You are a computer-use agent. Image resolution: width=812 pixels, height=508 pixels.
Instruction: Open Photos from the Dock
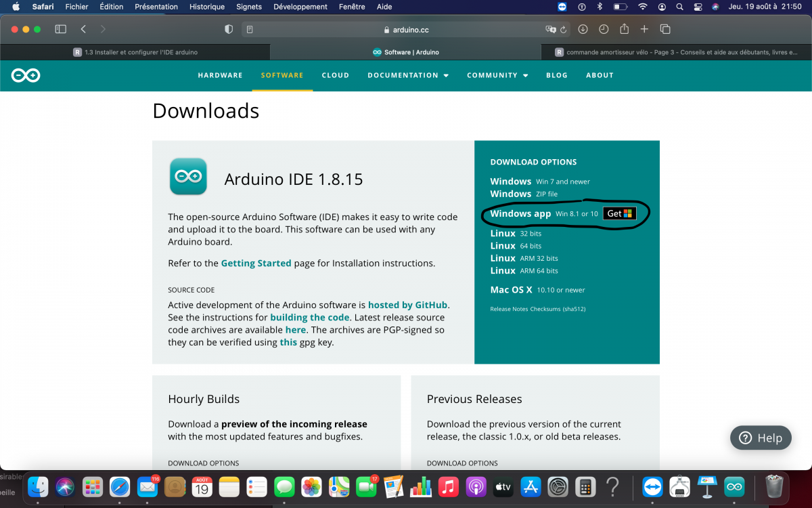311,486
